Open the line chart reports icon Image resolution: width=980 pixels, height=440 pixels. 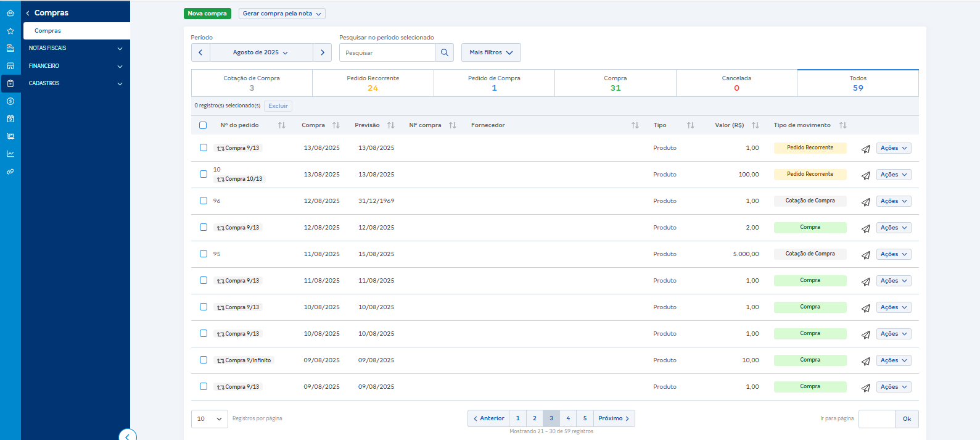[10, 154]
